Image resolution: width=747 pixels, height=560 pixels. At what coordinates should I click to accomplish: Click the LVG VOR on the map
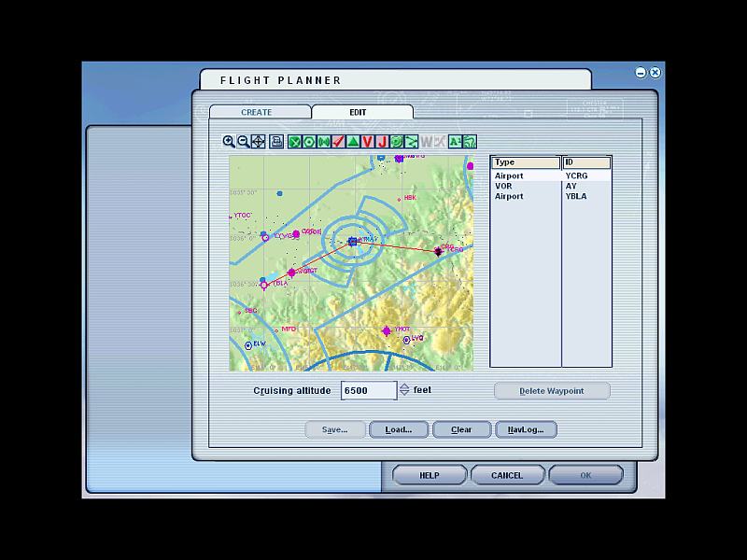coord(406,340)
